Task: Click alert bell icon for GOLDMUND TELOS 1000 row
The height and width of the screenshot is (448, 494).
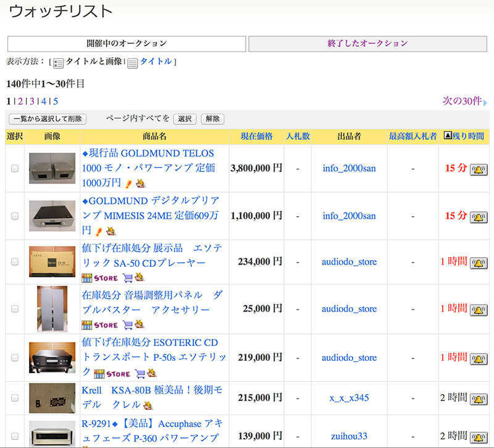Action: click(x=479, y=169)
